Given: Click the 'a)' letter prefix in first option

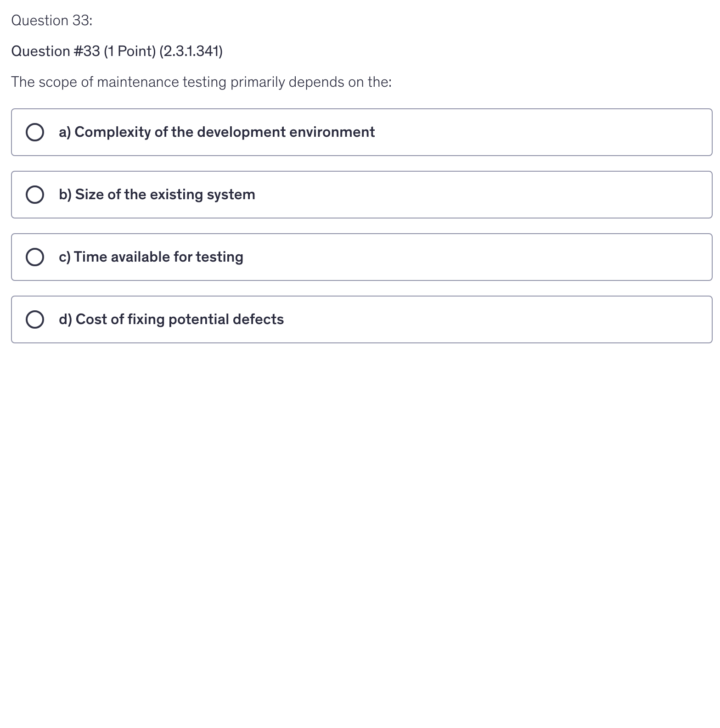Looking at the screenshot, I should [x=65, y=132].
